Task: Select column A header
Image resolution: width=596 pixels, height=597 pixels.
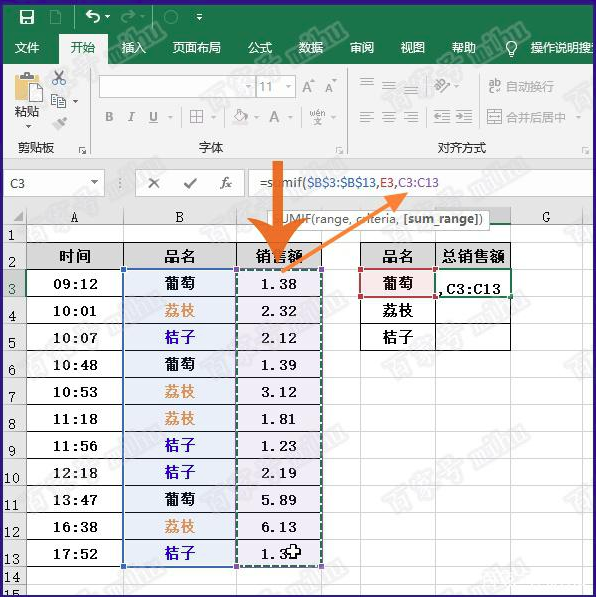Action: click(75, 217)
